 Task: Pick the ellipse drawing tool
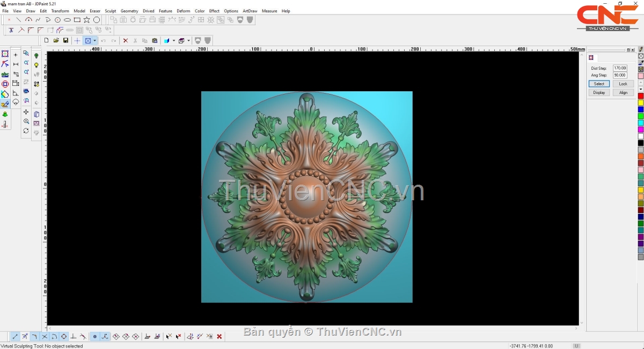68,20
